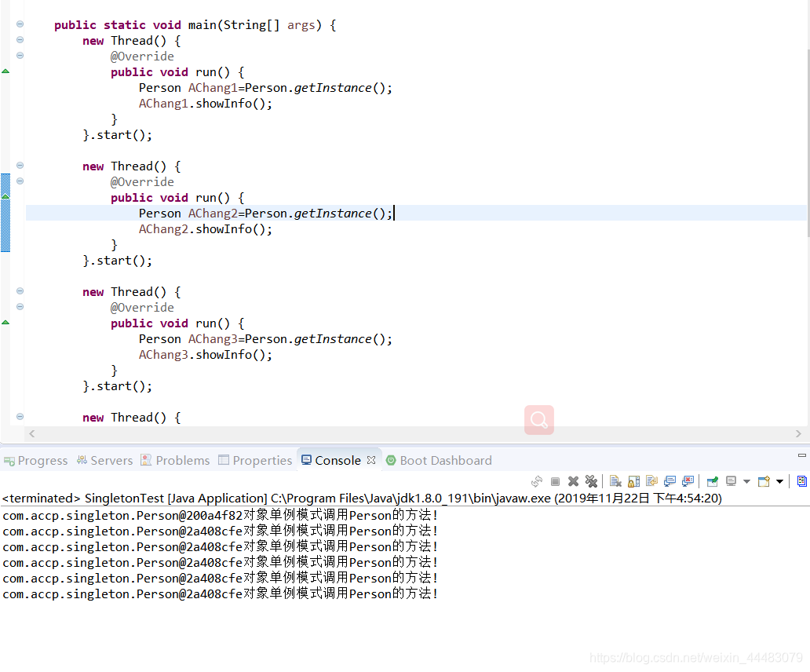Click the Problems tab icon

pos(146,460)
